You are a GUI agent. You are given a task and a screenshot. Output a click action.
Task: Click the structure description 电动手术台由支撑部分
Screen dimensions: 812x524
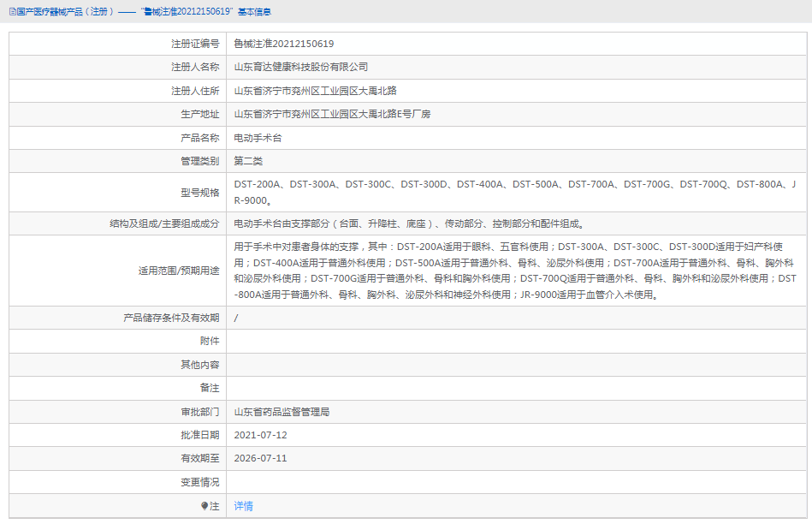coord(410,224)
